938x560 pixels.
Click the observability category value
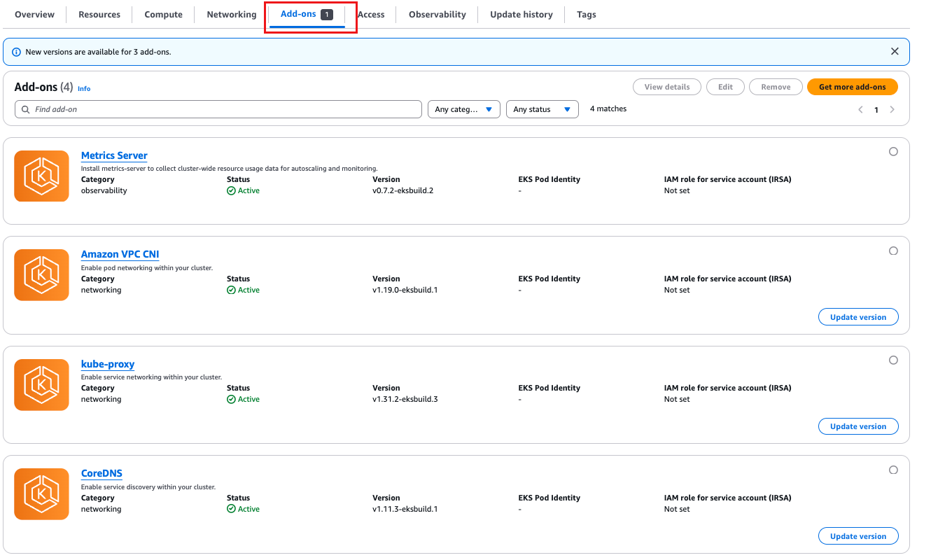(104, 190)
